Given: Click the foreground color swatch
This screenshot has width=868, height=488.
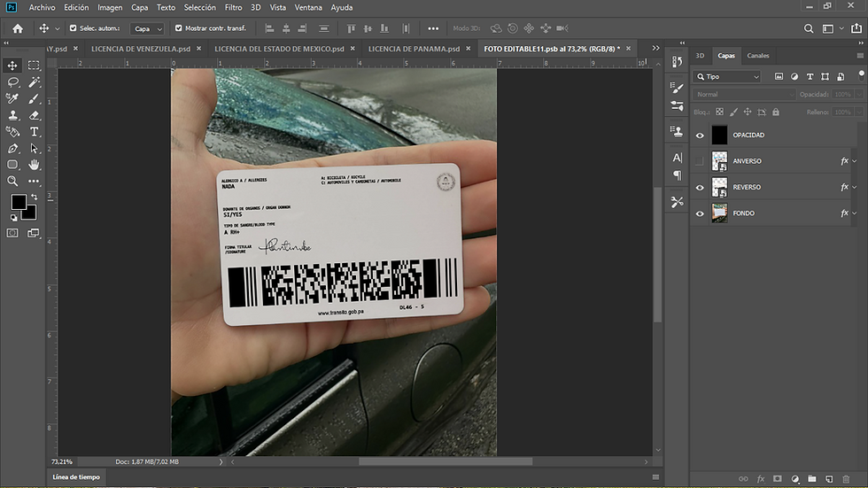Looking at the screenshot, I should click(19, 202).
